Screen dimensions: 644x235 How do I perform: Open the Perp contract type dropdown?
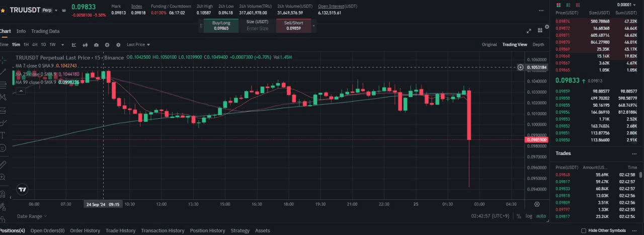tap(47, 10)
